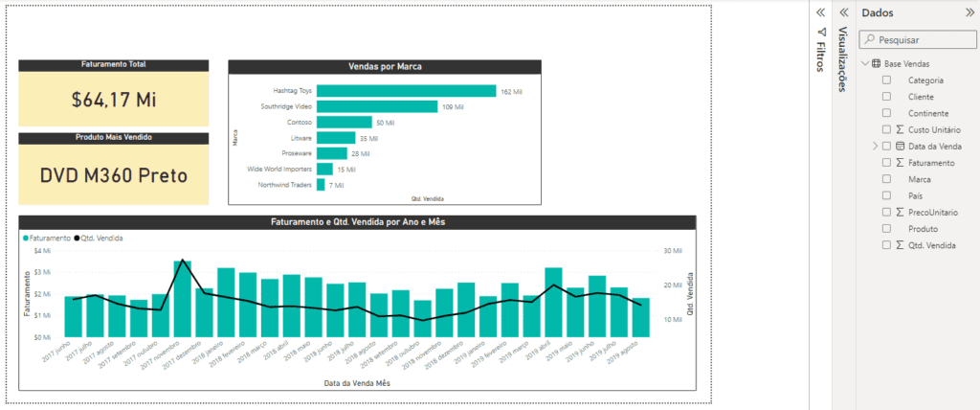Screen dimensions: 980x410
Task: Click the Vendas por Marca chart title
Action: point(385,66)
